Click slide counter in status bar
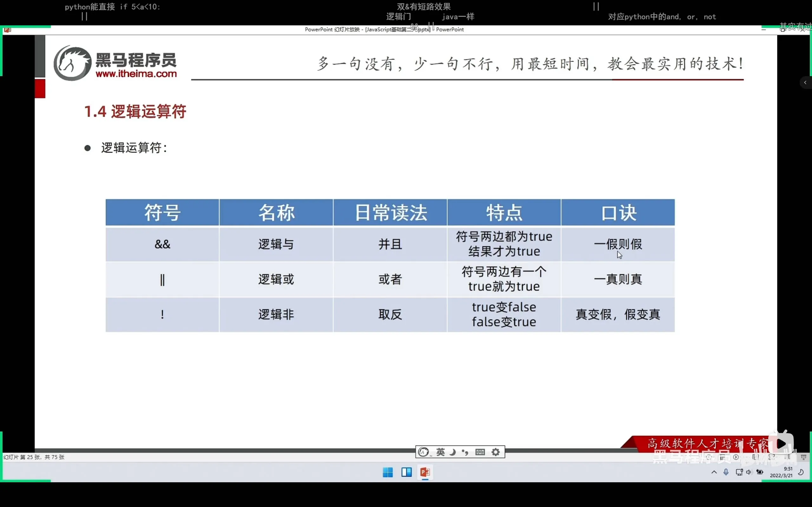 [34, 457]
